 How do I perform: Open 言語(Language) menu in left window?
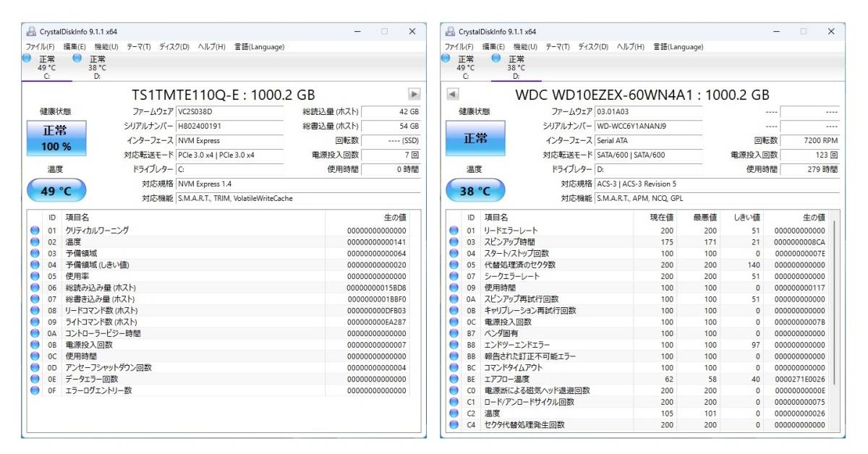(259, 47)
